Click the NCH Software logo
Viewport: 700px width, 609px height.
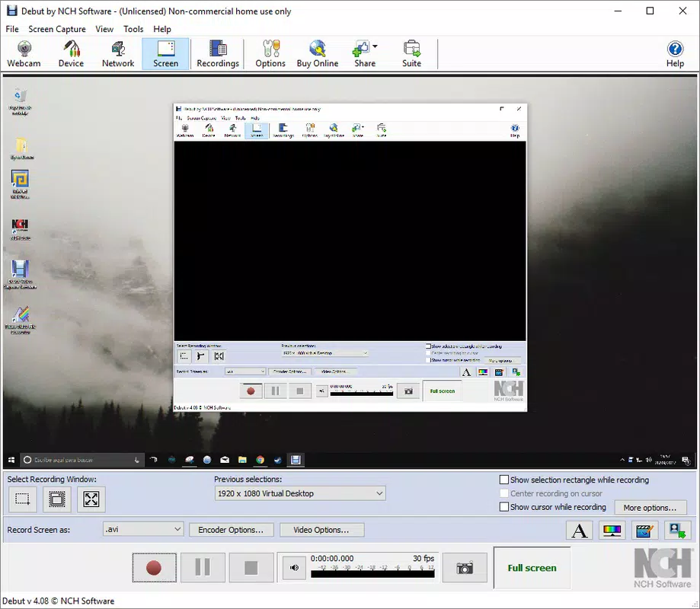(x=663, y=568)
